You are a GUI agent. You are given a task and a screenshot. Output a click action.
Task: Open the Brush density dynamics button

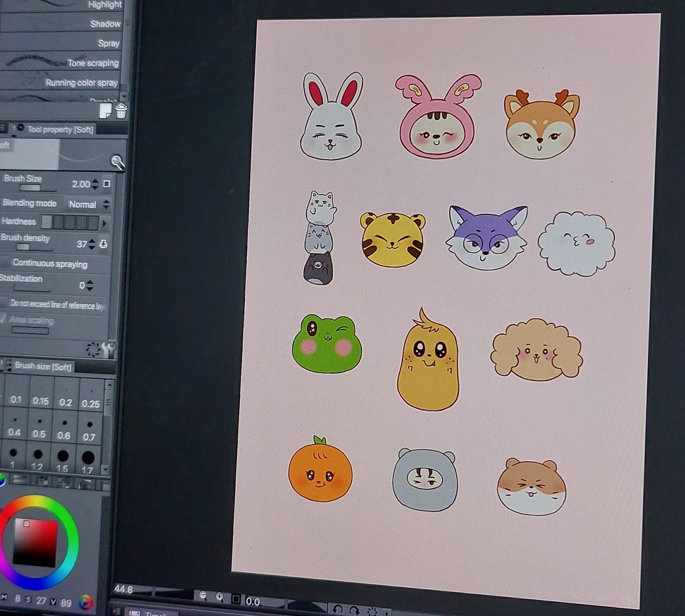[x=103, y=244]
